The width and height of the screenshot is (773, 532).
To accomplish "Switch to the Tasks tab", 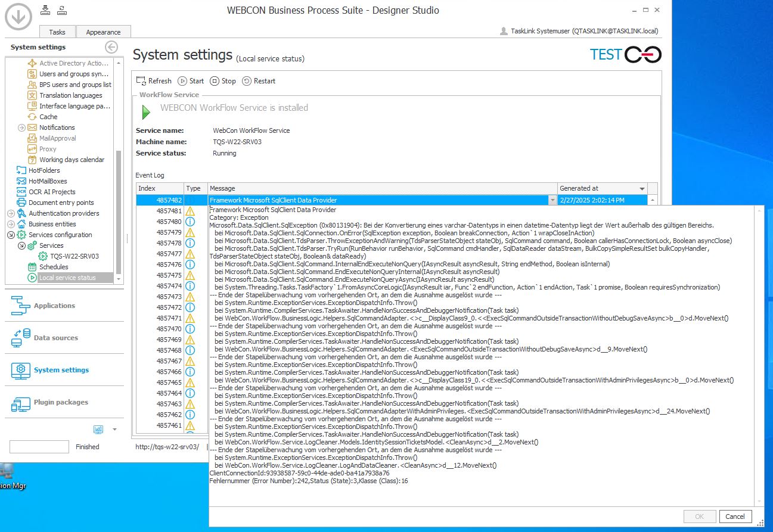I will point(57,32).
